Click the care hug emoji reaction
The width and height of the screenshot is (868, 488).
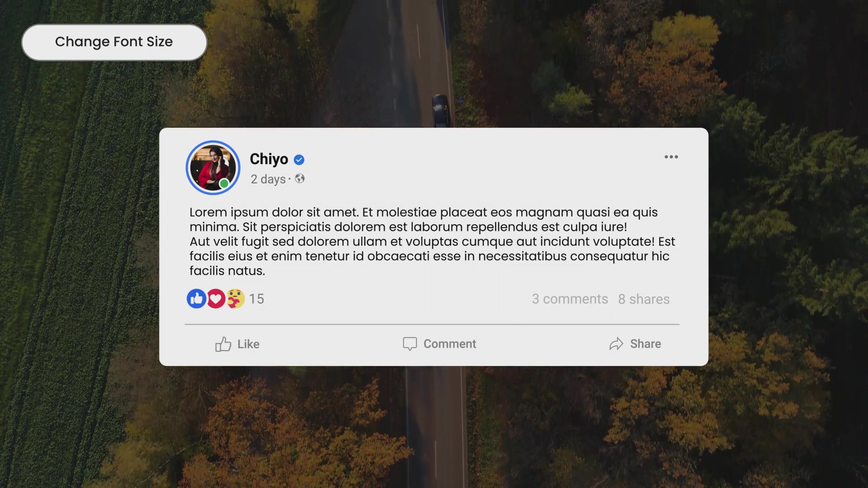click(236, 299)
